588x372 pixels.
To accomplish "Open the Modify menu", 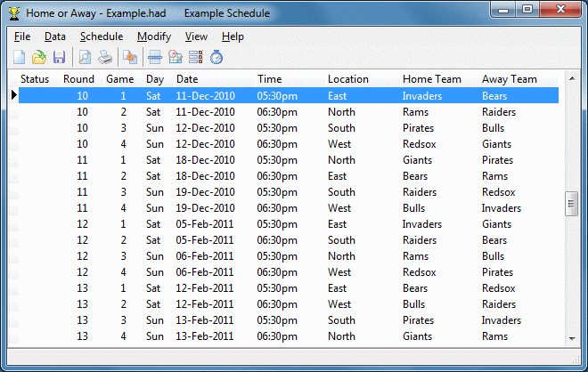I will pos(154,36).
